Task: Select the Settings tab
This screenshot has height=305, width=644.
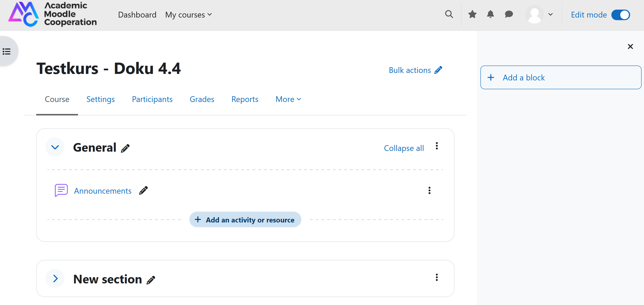Action: click(x=101, y=99)
